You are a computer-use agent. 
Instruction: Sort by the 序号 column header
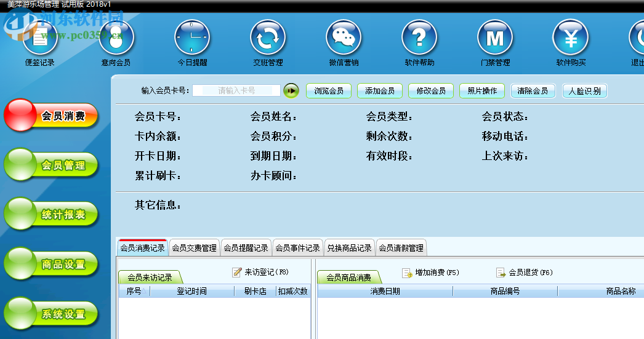click(x=134, y=291)
